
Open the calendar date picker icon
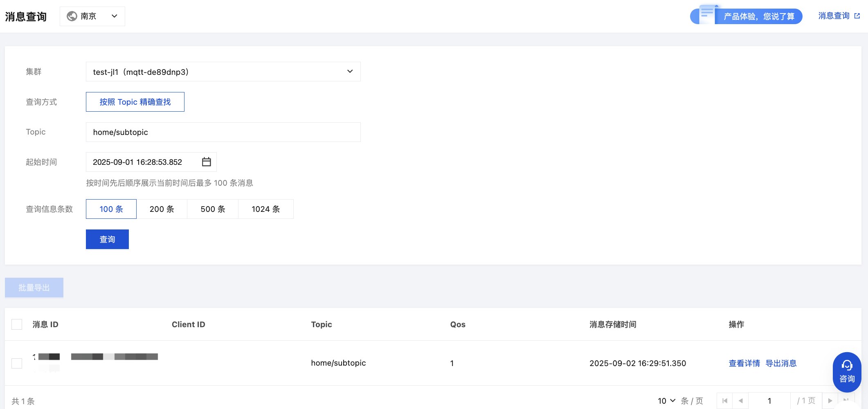coord(207,162)
